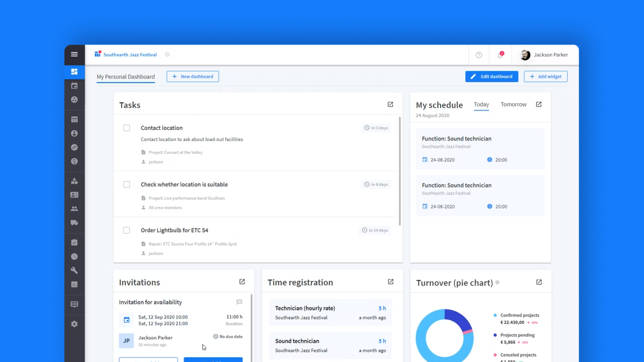Open the shapes equipment icon in sidebar
644x362 pixels.
tap(74, 181)
